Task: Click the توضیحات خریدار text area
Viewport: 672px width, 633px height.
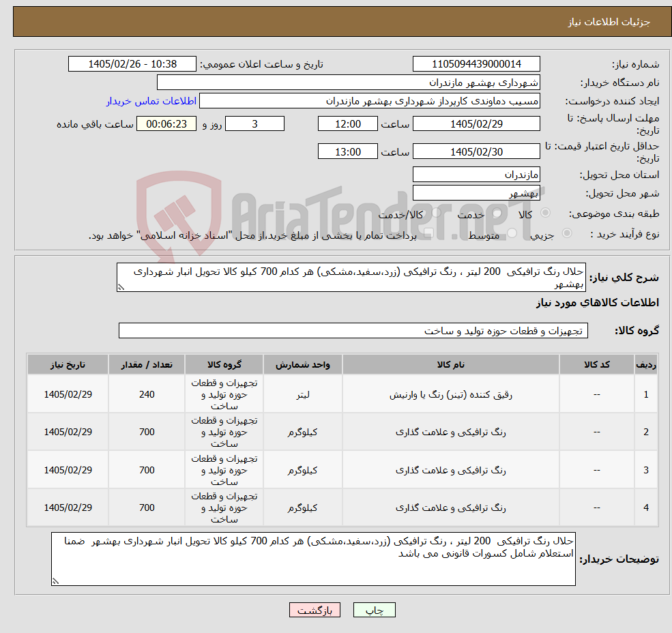Action: 313,559
